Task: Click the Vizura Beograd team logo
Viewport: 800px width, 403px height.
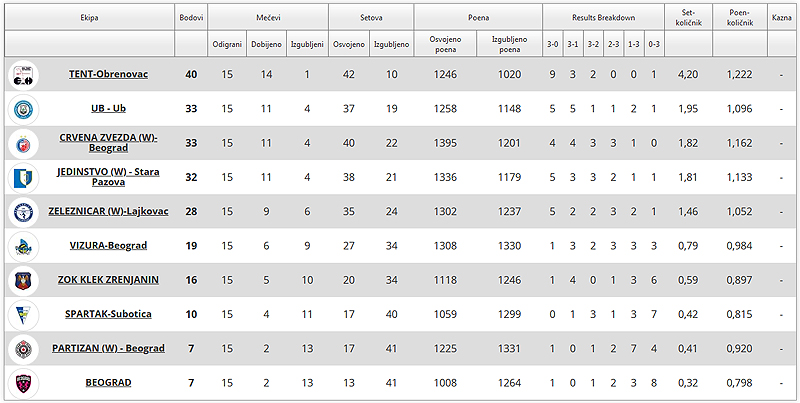Action: point(23,246)
